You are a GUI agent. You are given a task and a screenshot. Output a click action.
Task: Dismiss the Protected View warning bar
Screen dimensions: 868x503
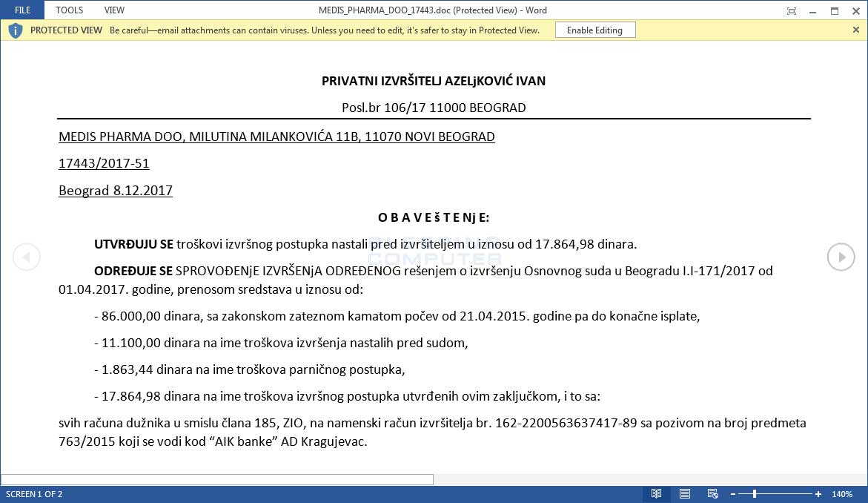tap(856, 30)
